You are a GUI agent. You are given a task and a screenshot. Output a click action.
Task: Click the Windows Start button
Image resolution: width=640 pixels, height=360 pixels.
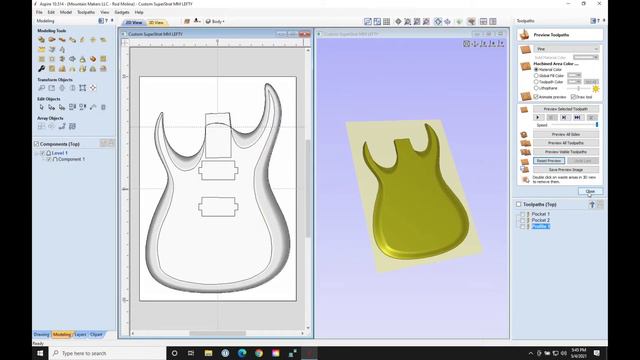[x=40, y=353]
